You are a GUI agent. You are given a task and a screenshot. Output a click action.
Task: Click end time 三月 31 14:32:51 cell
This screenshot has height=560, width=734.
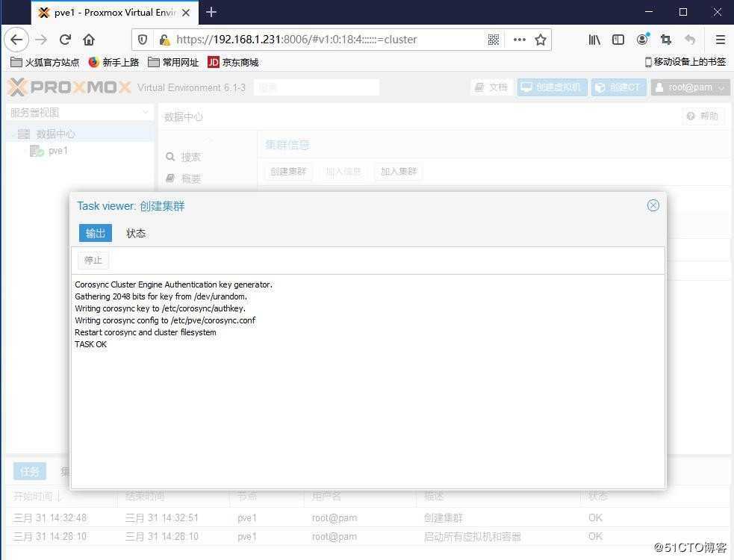[162, 518]
